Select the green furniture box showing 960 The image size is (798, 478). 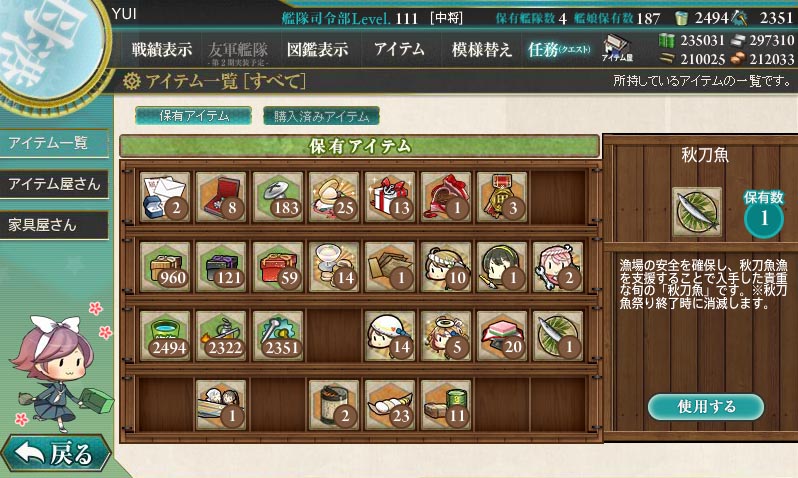click(165, 267)
